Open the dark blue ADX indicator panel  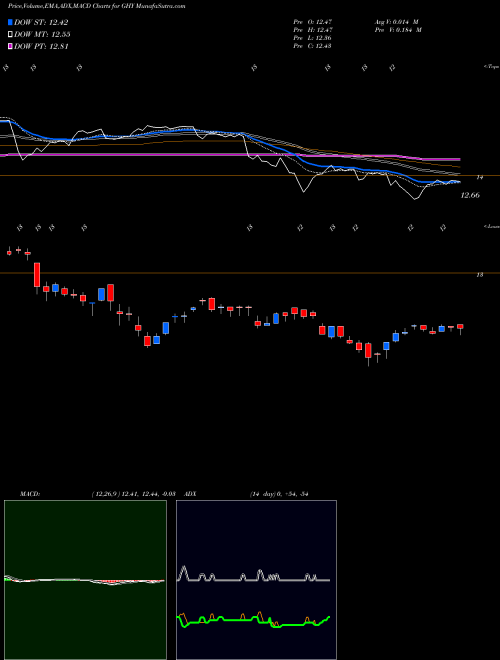coord(256,580)
